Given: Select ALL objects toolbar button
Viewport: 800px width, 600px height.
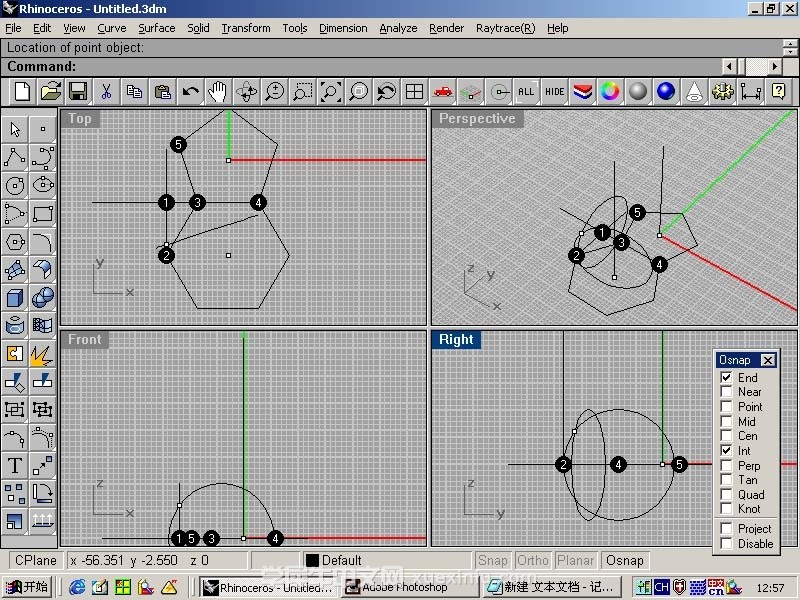Looking at the screenshot, I should [526, 92].
